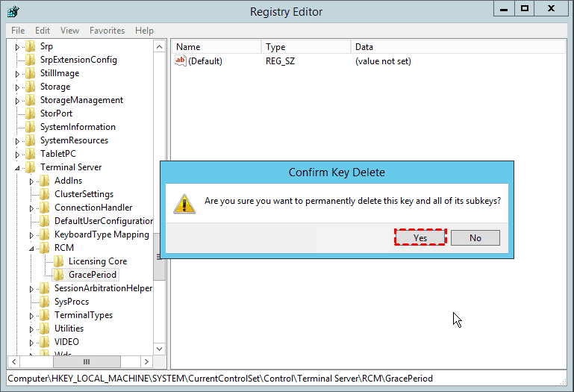
Task: Select the TabletPC folder icon
Action: (x=31, y=154)
